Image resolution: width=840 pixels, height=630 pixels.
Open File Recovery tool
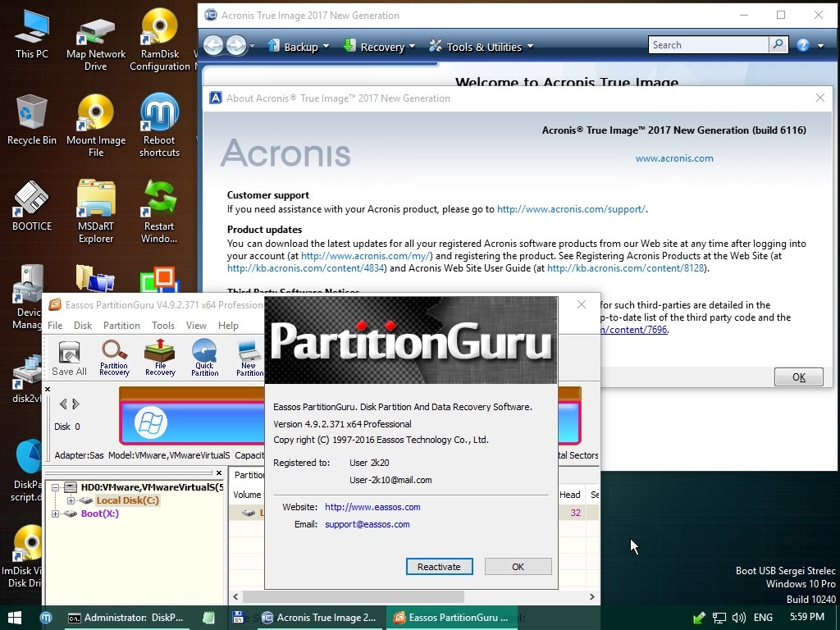tap(160, 358)
